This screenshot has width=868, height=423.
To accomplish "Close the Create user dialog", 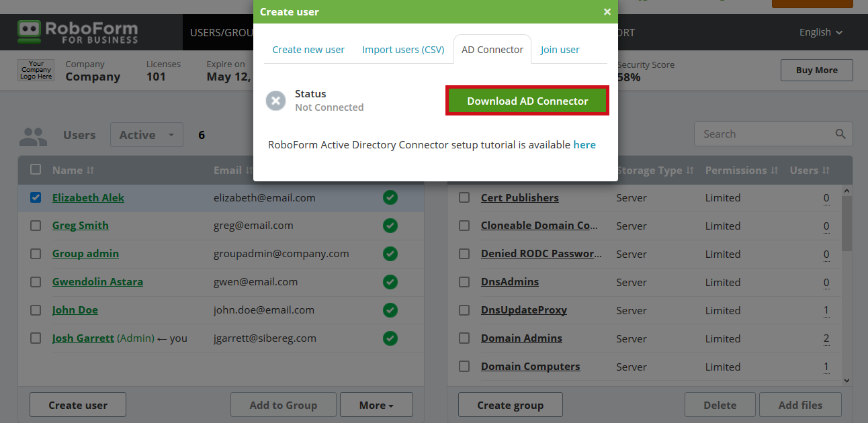I will [x=607, y=11].
